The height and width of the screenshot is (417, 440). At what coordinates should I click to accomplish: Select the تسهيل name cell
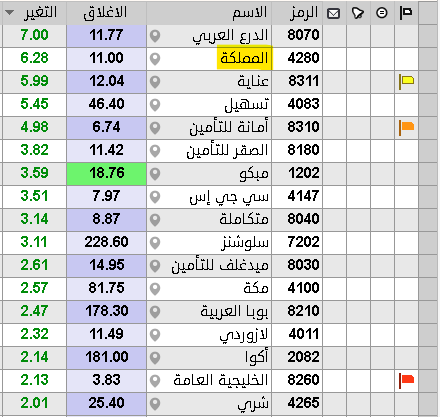click(x=209, y=105)
